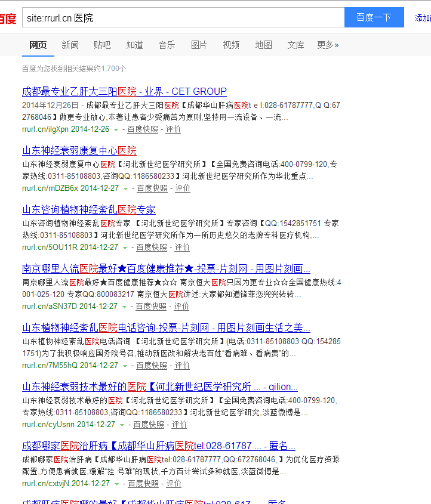Switch to the 音乐 tab
This screenshot has width=431, height=504.
[167, 45]
